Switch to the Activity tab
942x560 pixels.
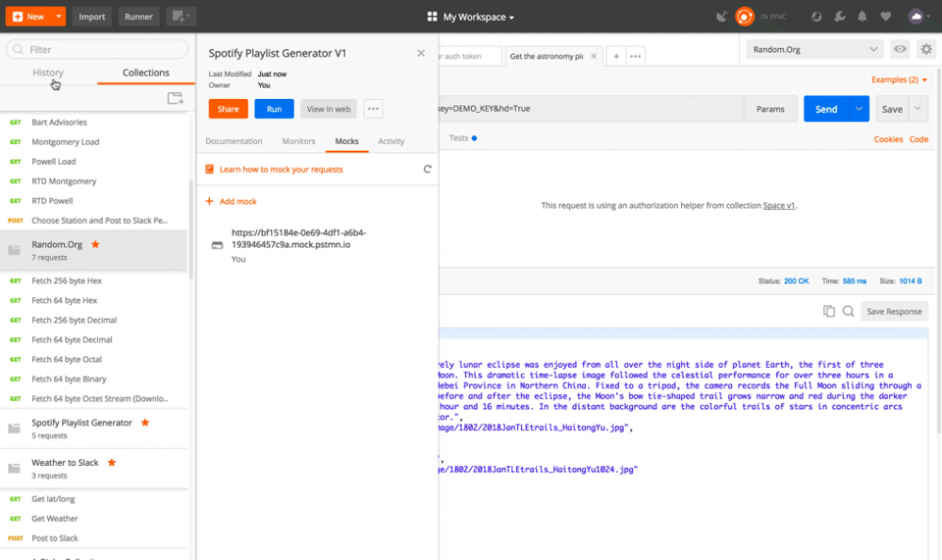(391, 141)
